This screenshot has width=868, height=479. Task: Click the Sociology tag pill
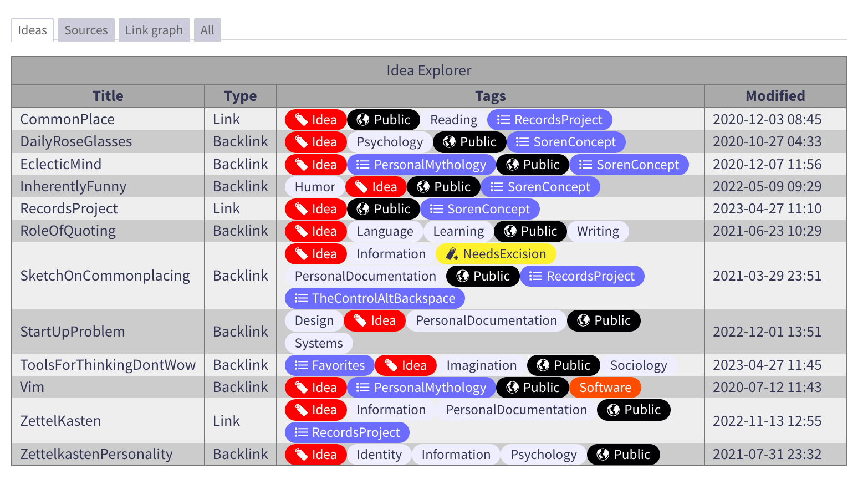pos(638,365)
